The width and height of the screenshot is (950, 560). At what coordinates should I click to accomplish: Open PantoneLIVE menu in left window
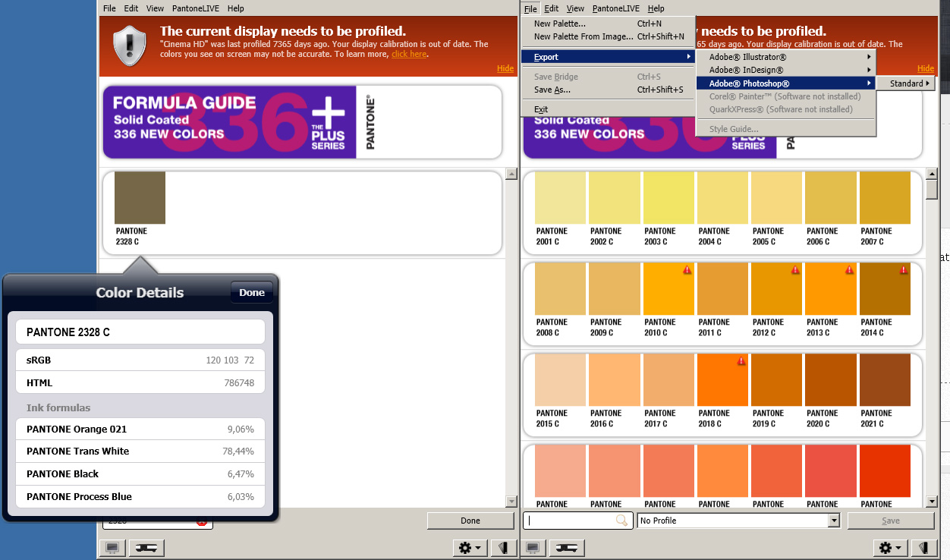(195, 8)
